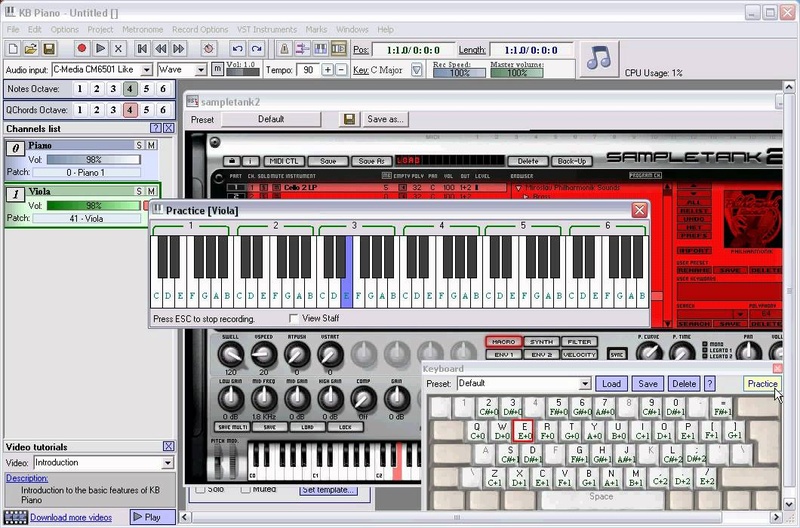Open the VST Instruments menu
The image size is (800, 528).
pos(267,30)
